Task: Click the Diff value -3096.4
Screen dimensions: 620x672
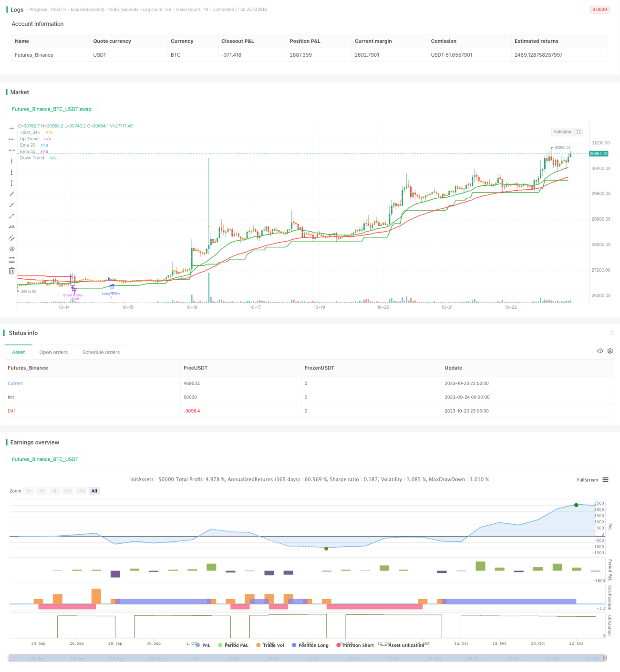Action: (192, 411)
